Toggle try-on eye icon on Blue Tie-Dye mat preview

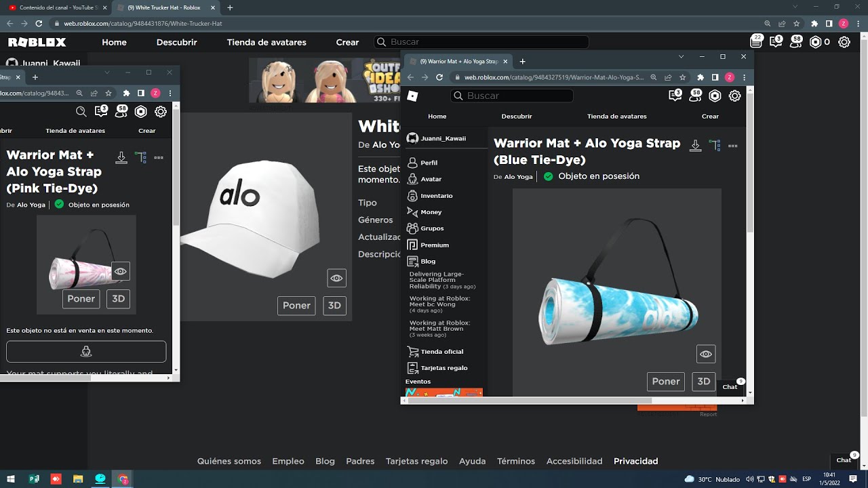706,354
